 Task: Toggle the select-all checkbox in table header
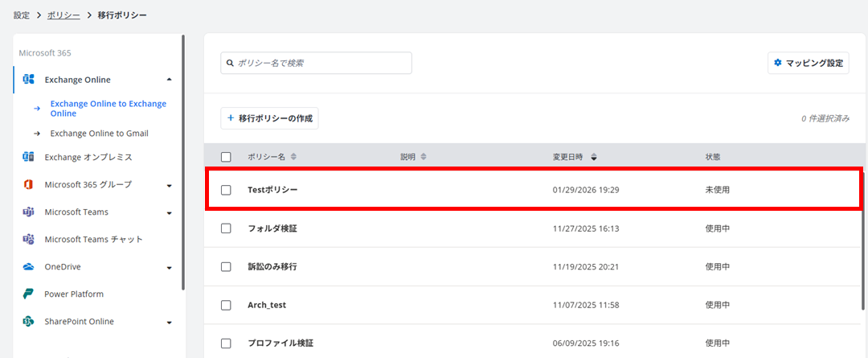[226, 157]
